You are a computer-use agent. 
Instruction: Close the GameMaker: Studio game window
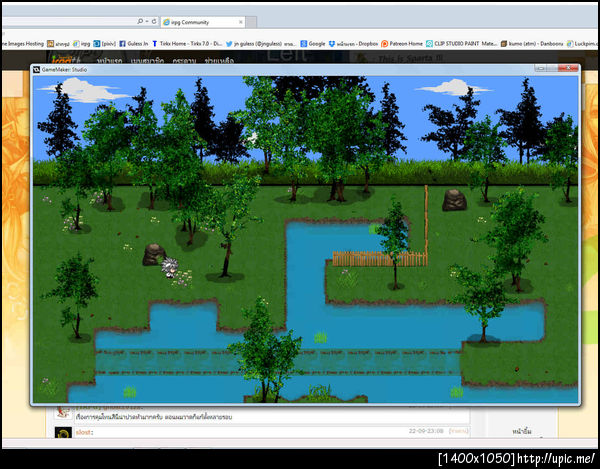tap(569, 68)
